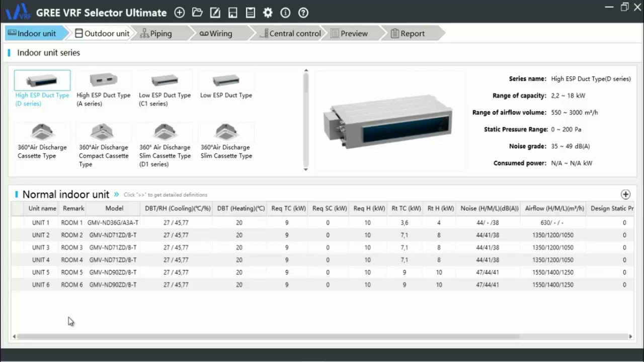Click model GMV-ND36G/A3A-T

[x=113, y=223]
